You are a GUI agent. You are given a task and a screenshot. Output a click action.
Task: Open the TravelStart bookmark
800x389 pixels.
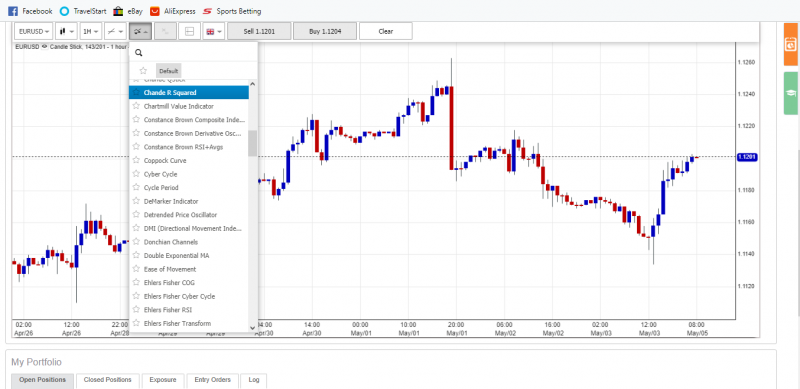click(83, 11)
